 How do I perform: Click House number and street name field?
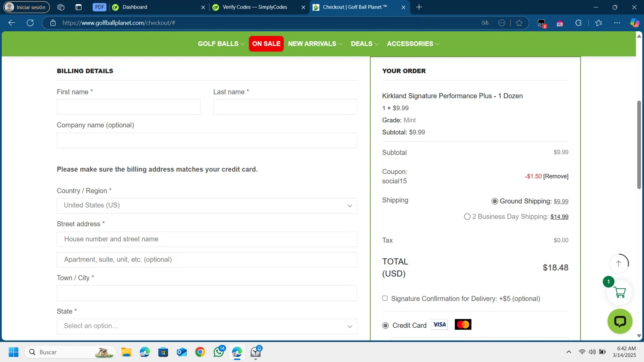pos(207,239)
